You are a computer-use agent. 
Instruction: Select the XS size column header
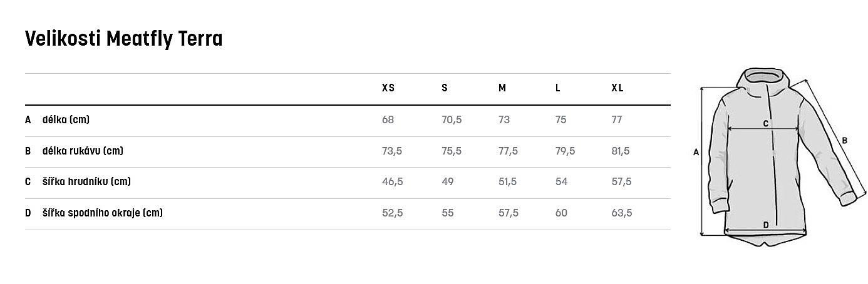[388, 88]
